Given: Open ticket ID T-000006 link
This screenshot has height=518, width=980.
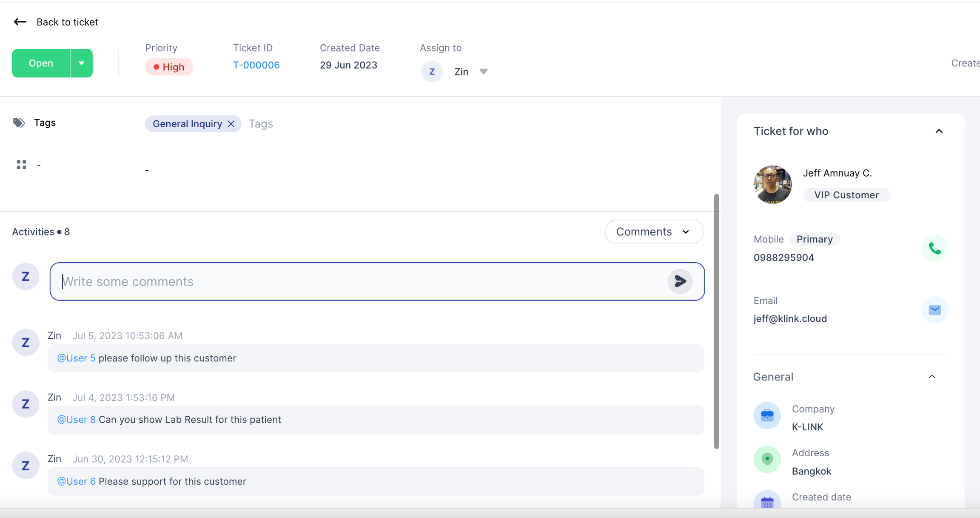Looking at the screenshot, I should (x=256, y=65).
